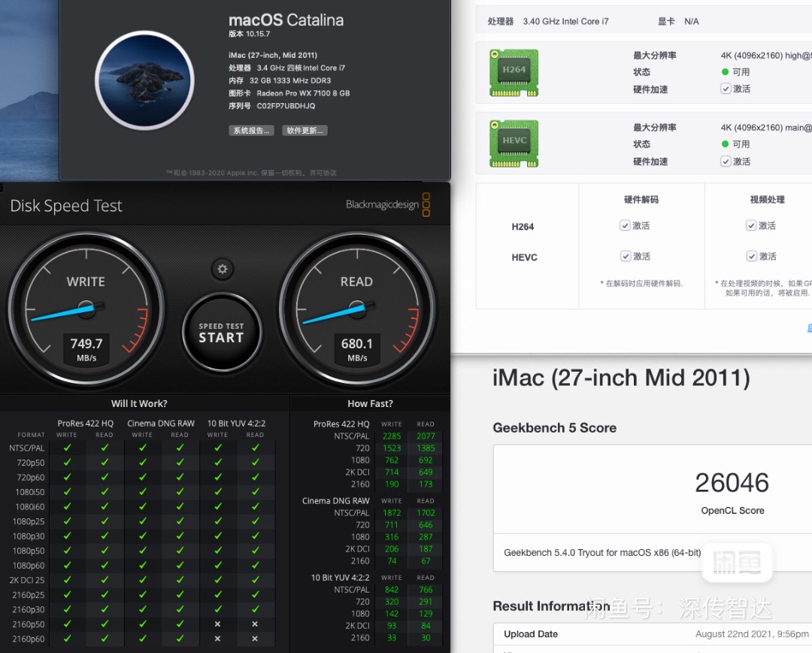Click the macOS Catalina island logo
This screenshot has height=653, width=812.
tap(144, 80)
